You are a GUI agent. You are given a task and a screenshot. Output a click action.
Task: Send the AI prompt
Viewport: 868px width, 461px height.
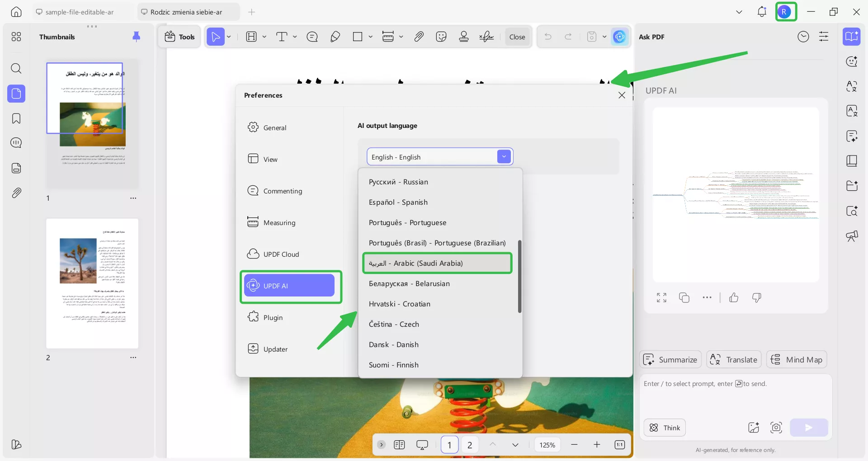pos(809,428)
